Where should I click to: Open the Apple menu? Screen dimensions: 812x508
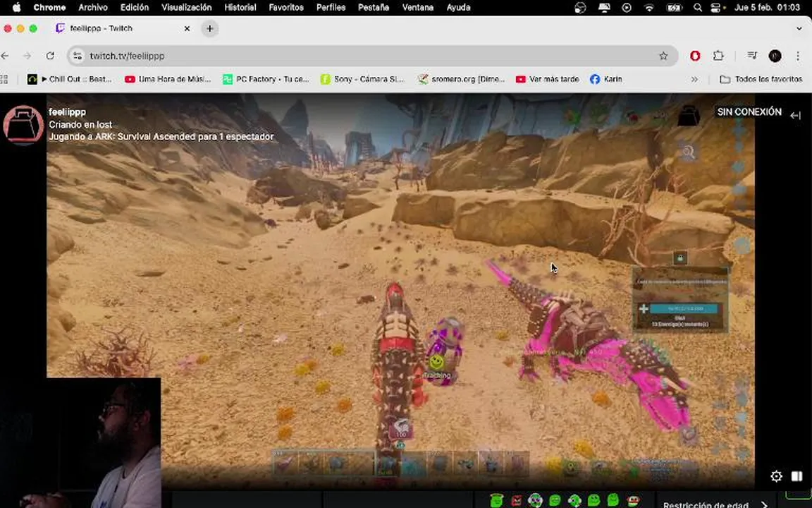(16, 7)
